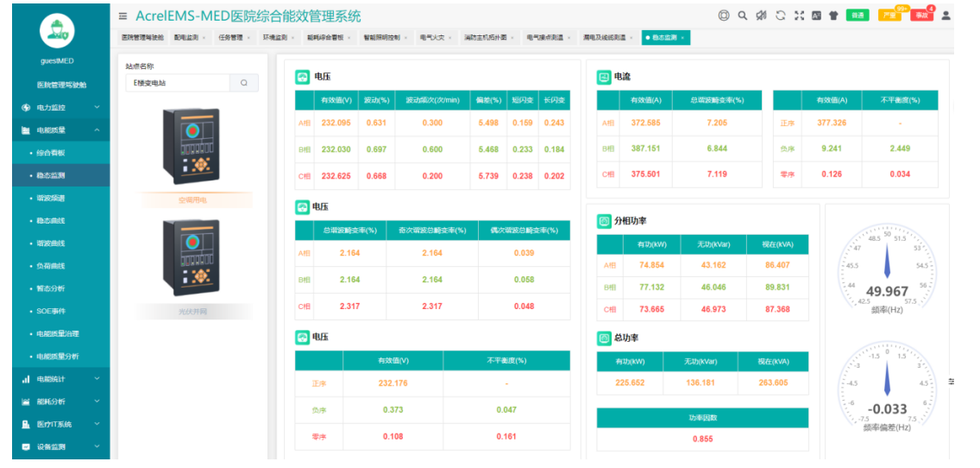Expand the 电力监控 sidebar menu
Viewport: 980px width, 468px height.
(60, 108)
